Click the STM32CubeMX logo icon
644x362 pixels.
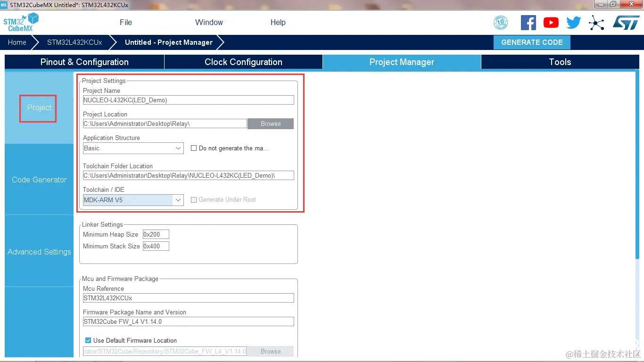tap(21, 22)
